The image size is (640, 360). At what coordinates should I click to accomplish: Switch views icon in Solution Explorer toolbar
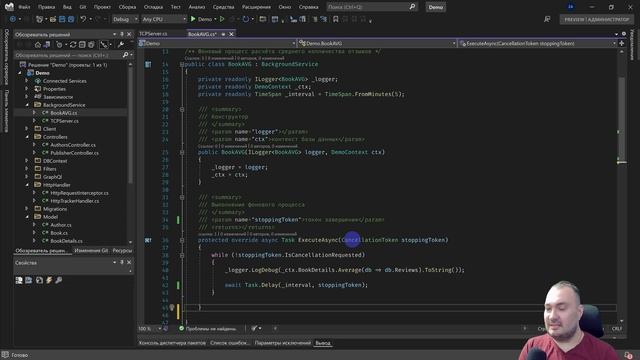(x=47, y=44)
